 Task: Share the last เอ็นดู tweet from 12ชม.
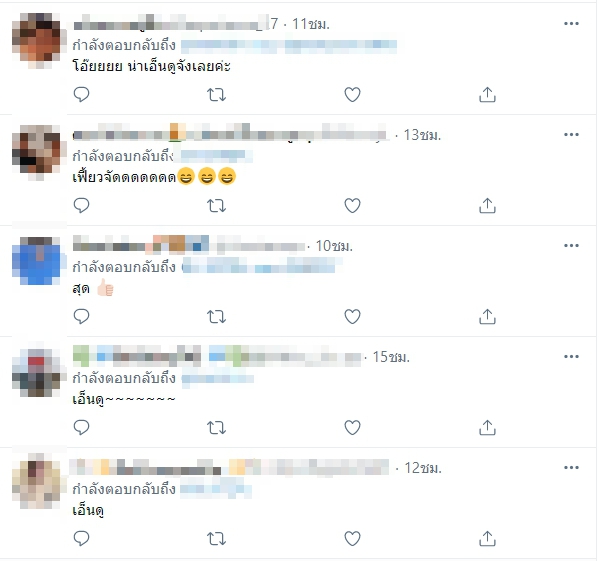coord(487,539)
